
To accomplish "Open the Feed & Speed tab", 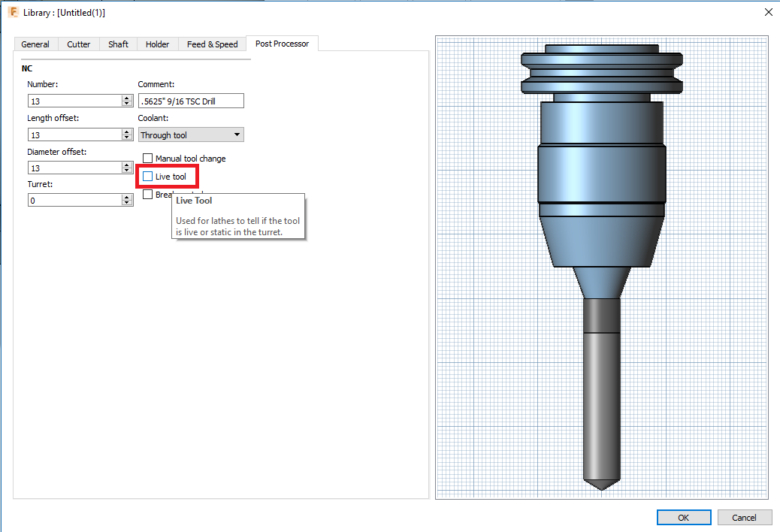I will point(211,44).
